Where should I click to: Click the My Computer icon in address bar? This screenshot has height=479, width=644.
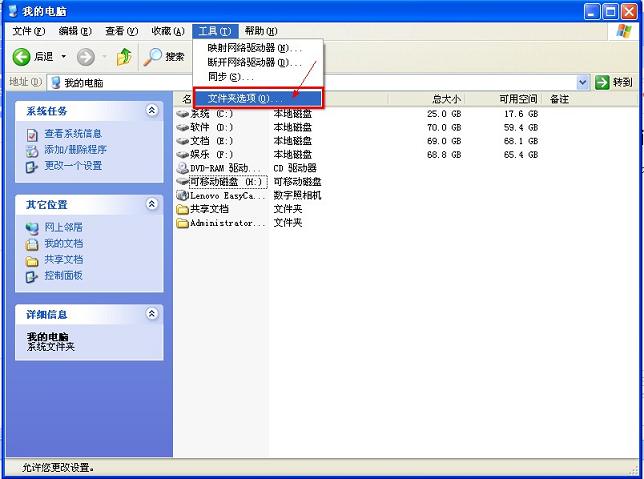56,83
